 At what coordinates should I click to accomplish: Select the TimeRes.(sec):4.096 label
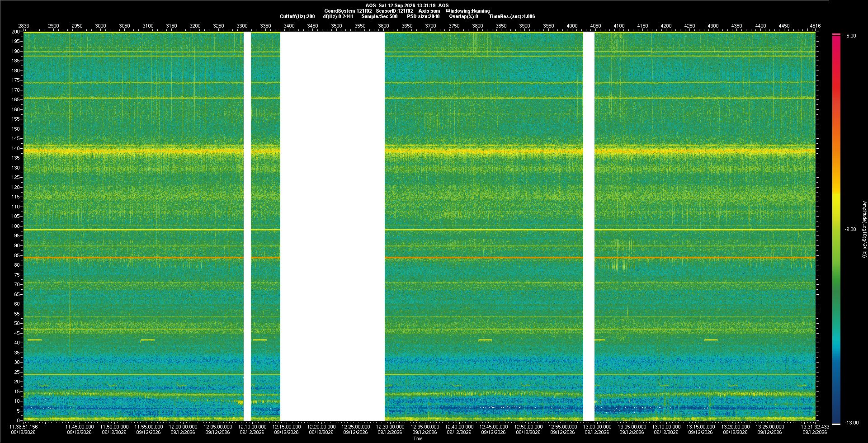(x=512, y=16)
